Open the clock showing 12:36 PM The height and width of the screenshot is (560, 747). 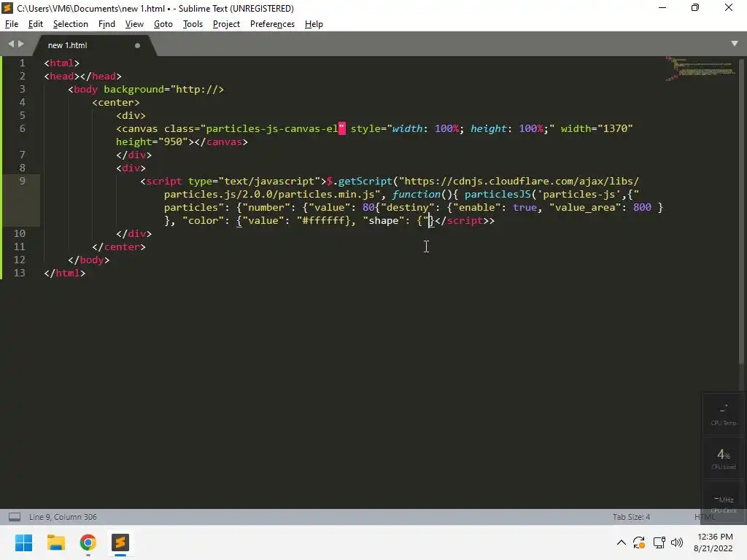(x=713, y=542)
